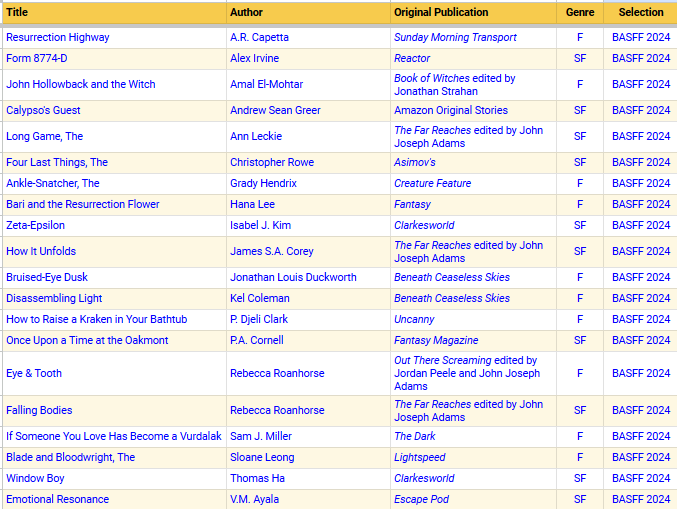Select author Ann Leckie
677x509 pixels.
(x=256, y=136)
